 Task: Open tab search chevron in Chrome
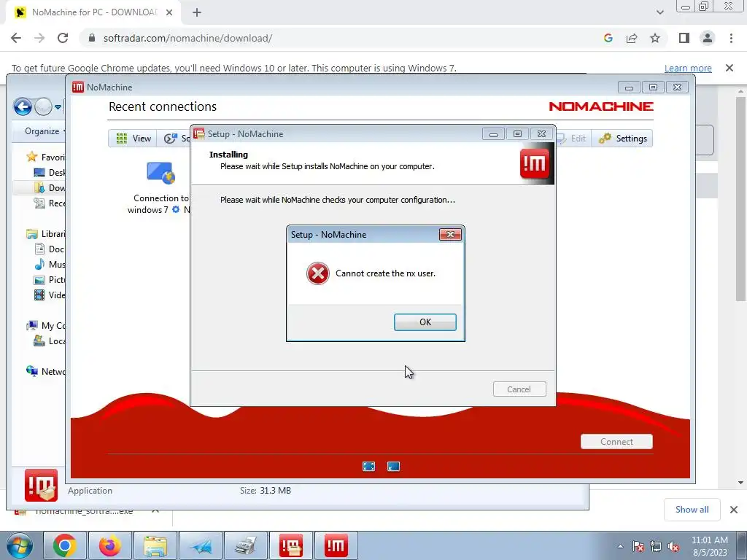[x=659, y=12]
